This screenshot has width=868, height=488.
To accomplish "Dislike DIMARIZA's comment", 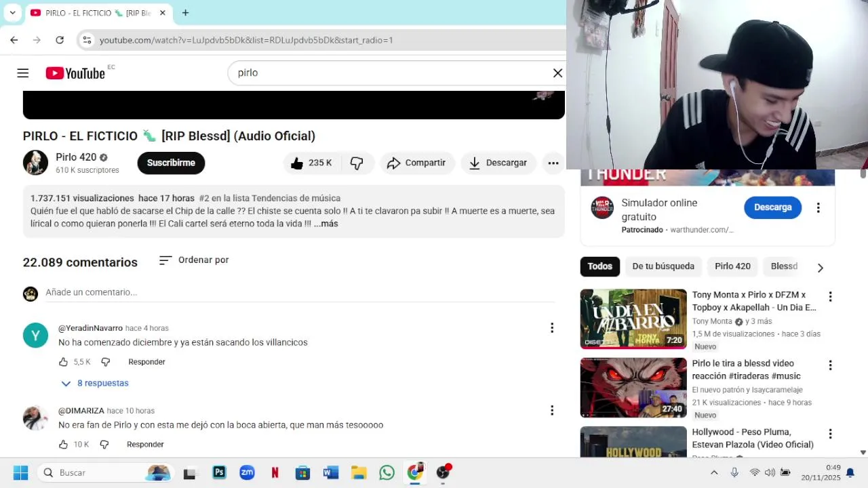I will tap(104, 445).
